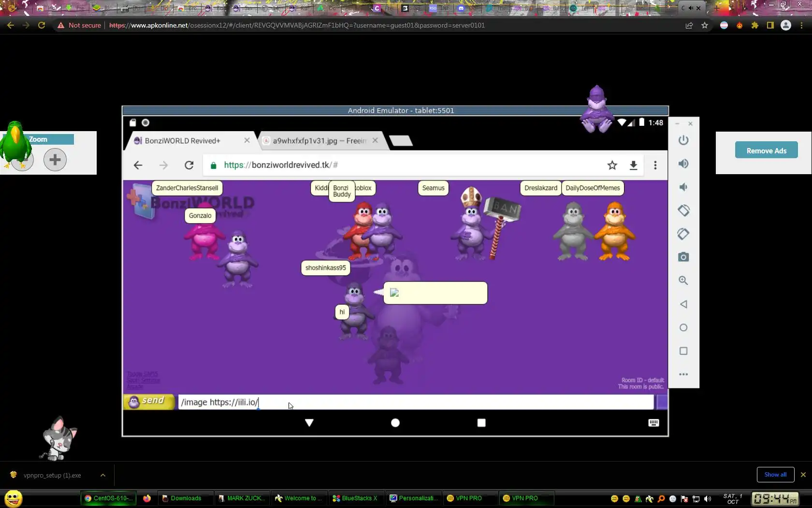The height and width of the screenshot is (508, 812).
Task: Click the Dreslakzard name tag
Action: tap(541, 188)
